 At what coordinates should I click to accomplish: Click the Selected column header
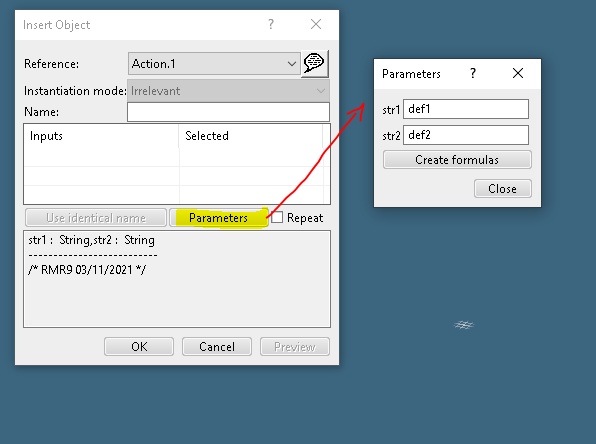251,136
